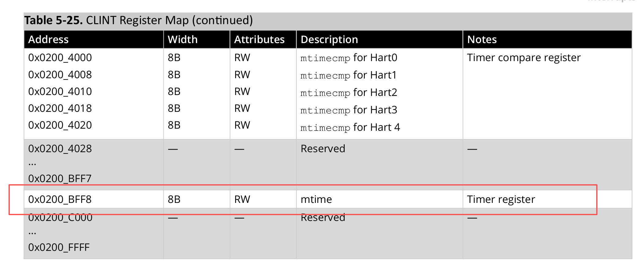Select address 0x0200_BFF8 cell
Viewport: 644px width, 268px height.
point(60,200)
